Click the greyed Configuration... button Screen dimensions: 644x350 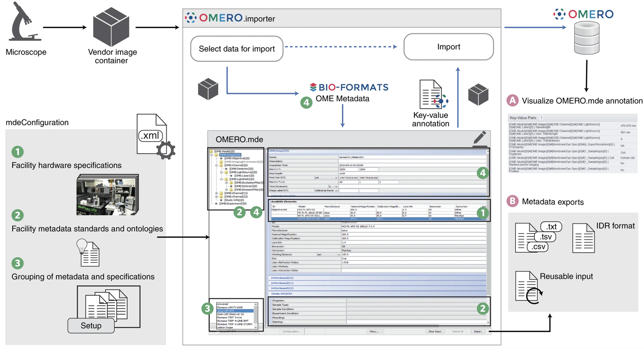pos(291,331)
